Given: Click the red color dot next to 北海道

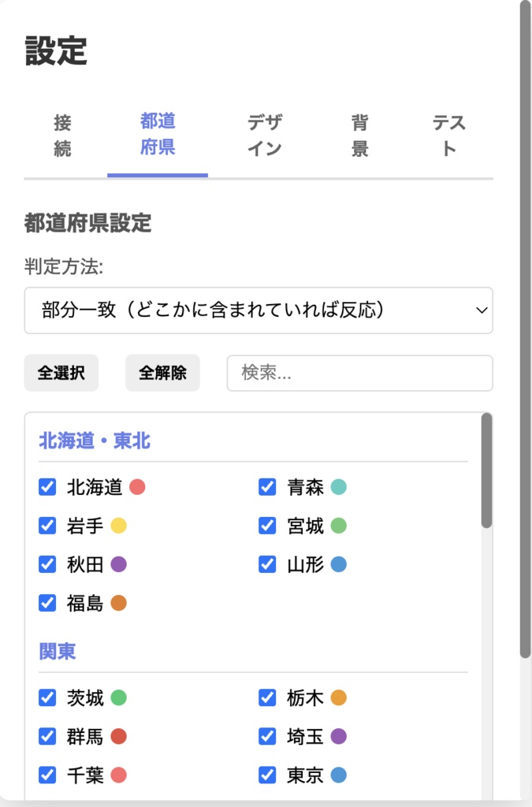Looking at the screenshot, I should [138, 487].
